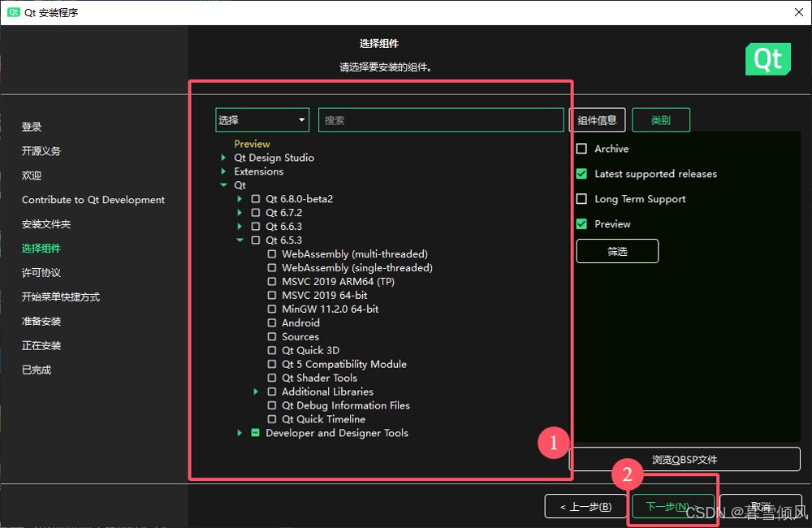Check the Sources component checkbox
This screenshot has width=812, height=528.
point(271,337)
